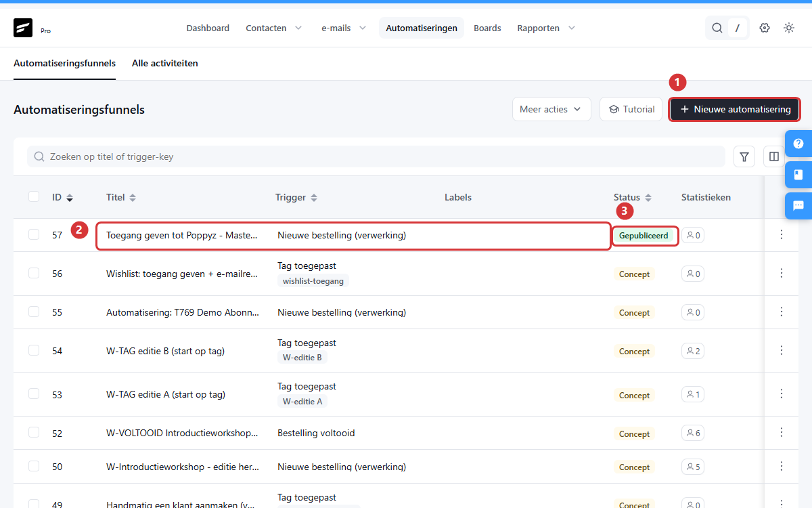Open funnel 'W-VOLTOOID Introductieworkshop'
The width and height of the screenshot is (812, 508).
click(x=182, y=433)
